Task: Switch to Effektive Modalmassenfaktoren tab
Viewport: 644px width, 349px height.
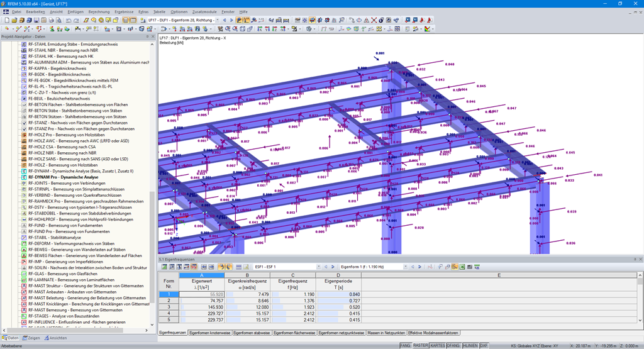Action: (x=433, y=333)
